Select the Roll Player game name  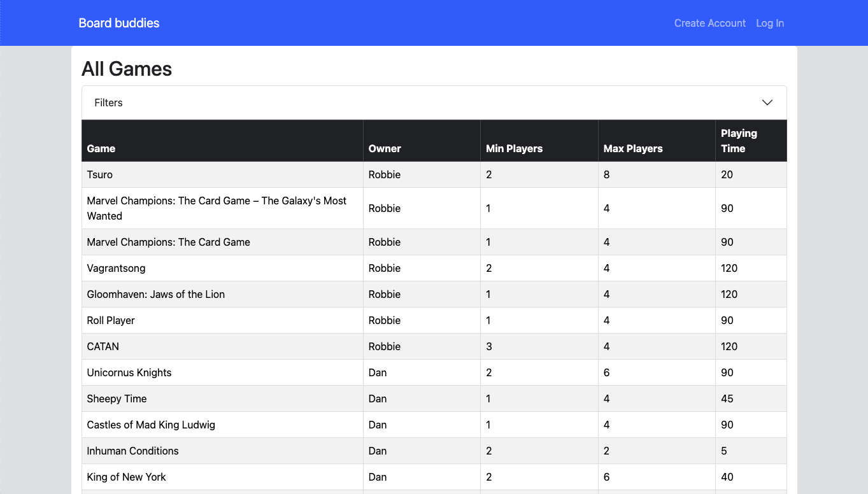pyautogui.click(x=111, y=320)
